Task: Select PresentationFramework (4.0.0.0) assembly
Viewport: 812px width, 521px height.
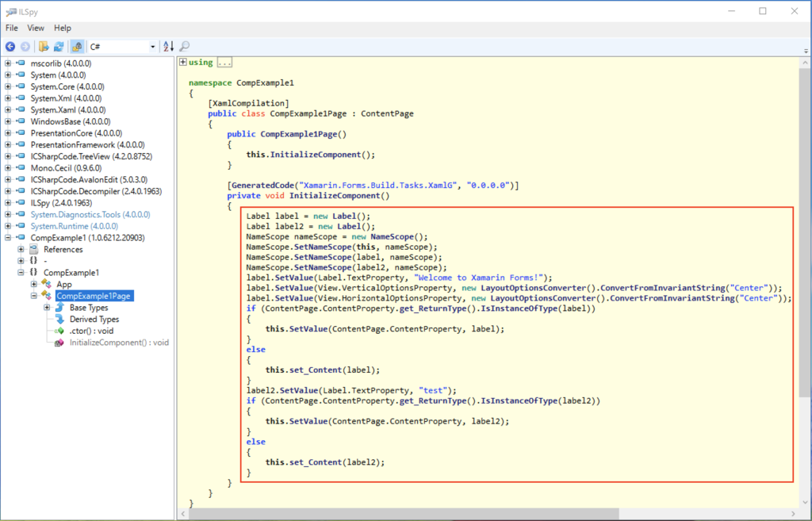Action: pos(87,144)
